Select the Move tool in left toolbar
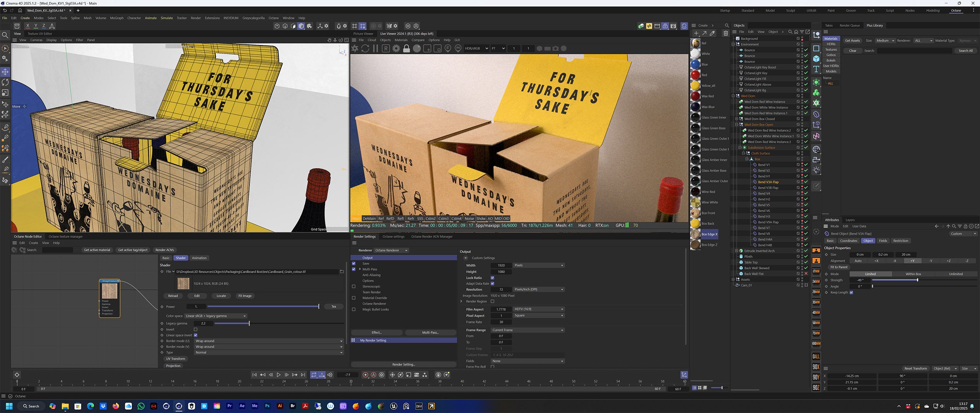 pyautogui.click(x=5, y=72)
